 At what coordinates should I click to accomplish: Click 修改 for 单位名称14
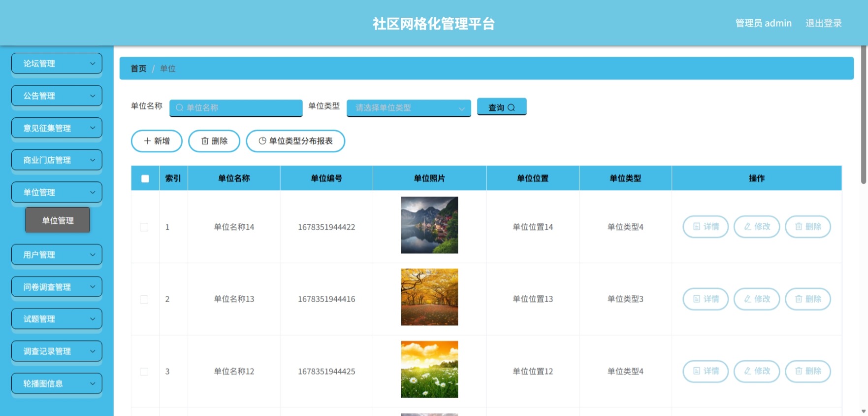757,227
